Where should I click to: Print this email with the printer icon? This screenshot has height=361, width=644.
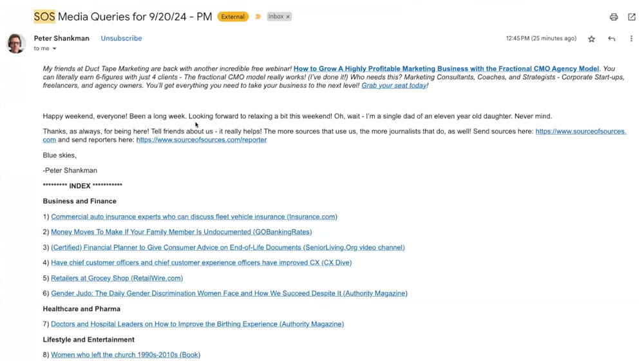(x=614, y=17)
